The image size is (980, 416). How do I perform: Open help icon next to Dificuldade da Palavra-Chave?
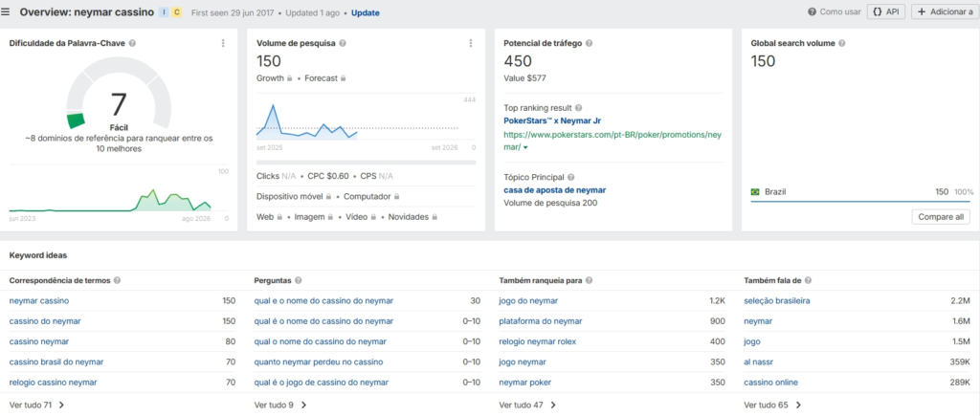132,43
